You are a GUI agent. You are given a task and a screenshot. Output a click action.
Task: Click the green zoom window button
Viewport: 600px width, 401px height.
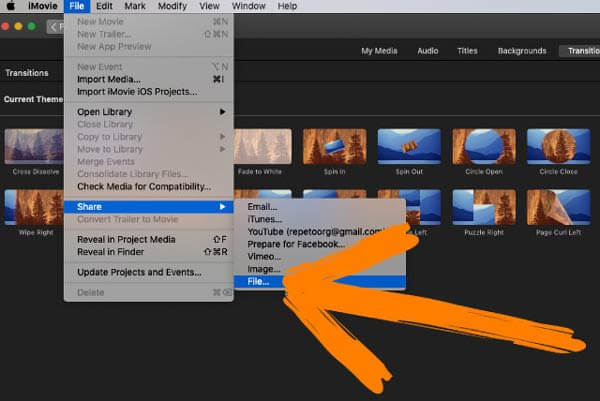tap(32, 26)
